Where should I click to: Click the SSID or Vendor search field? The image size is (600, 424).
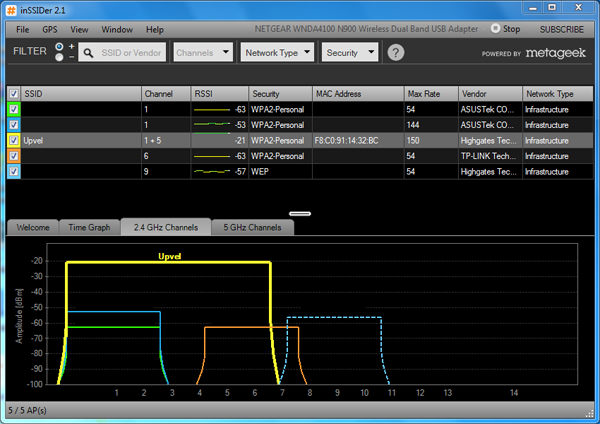tap(131, 53)
